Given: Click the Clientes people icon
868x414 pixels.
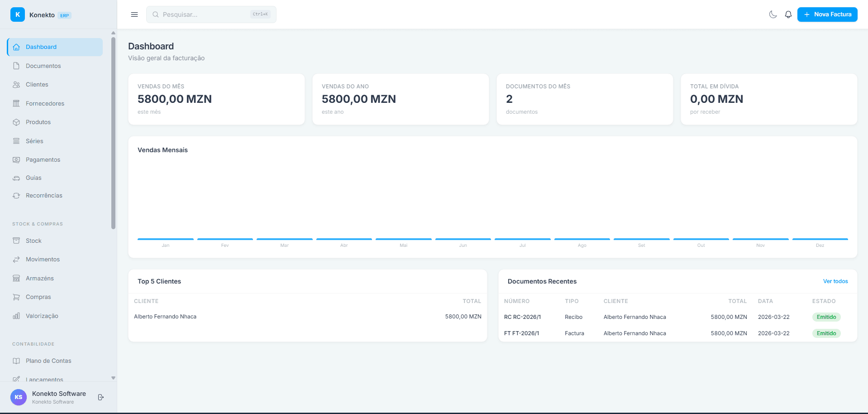Looking at the screenshot, I should 16,85.
